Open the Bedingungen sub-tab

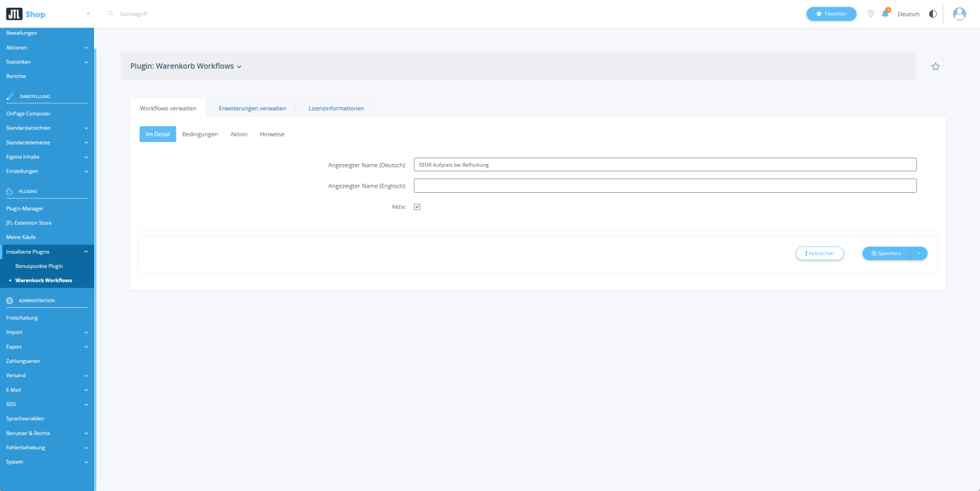200,134
